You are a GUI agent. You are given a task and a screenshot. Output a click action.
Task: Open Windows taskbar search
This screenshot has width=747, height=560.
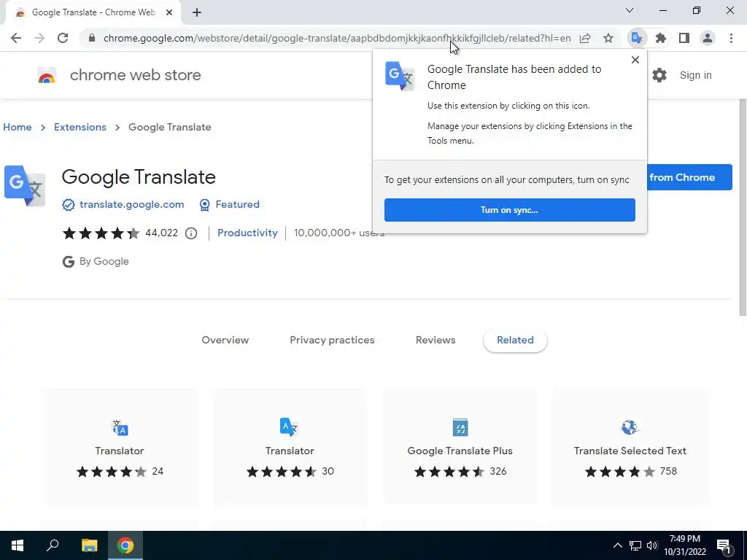[x=53, y=545]
